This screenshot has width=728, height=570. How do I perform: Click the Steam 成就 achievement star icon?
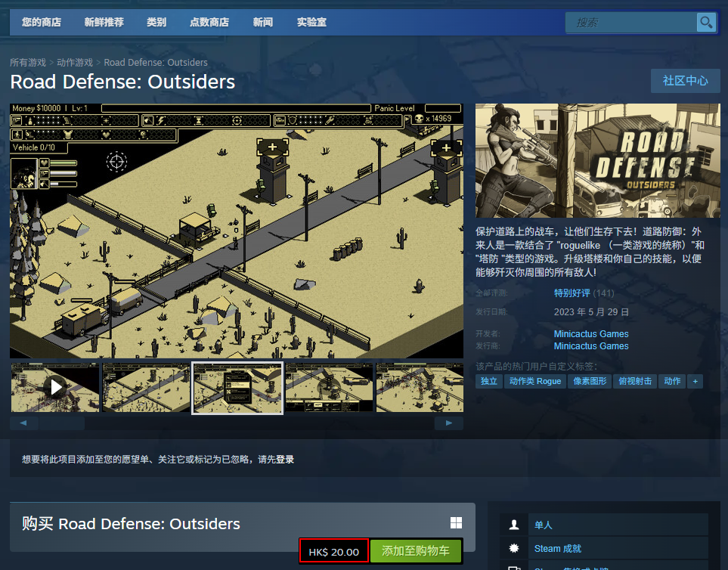514,549
